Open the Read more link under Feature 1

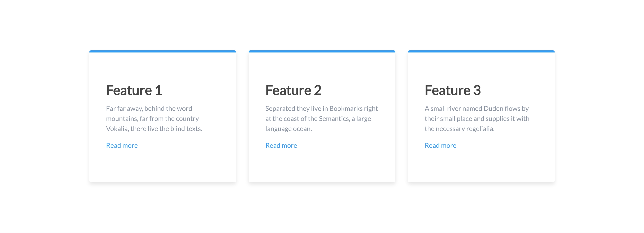[x=122, y=145]
